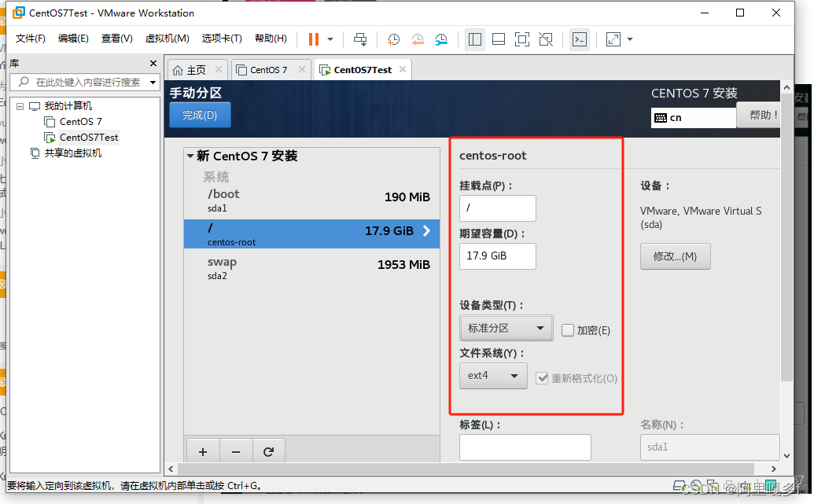The height and width of the screenshot is (504, 814).
Task: Toggle the 重新格式化(O) reformat checkbox
Action: [542, 378]
